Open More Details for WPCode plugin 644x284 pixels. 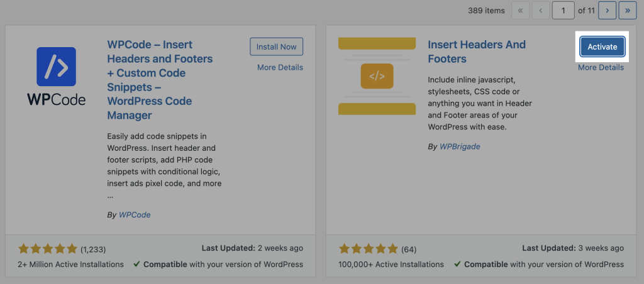tap(280, 67)
